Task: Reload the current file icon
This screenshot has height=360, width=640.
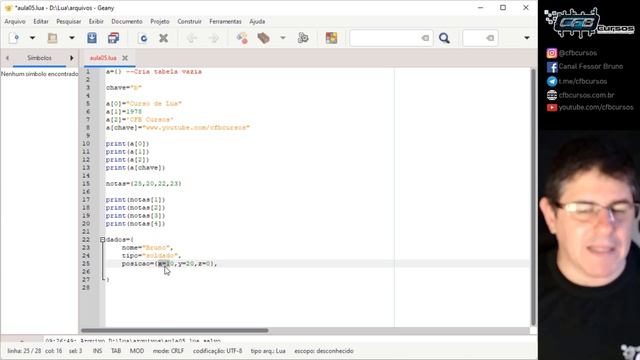Action: tap(143, 38)
